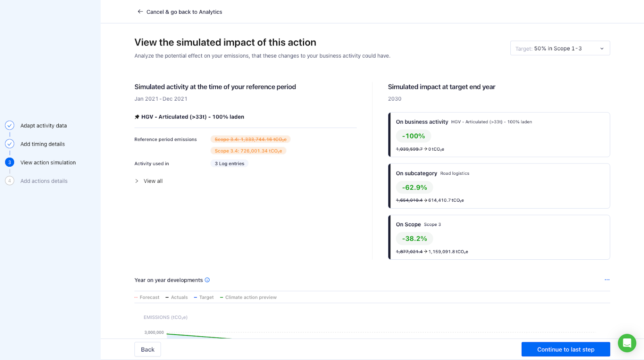This screenshot has height=360, width=644.
Task: Go to the Add timing details step
Action: tap(43, 144)
